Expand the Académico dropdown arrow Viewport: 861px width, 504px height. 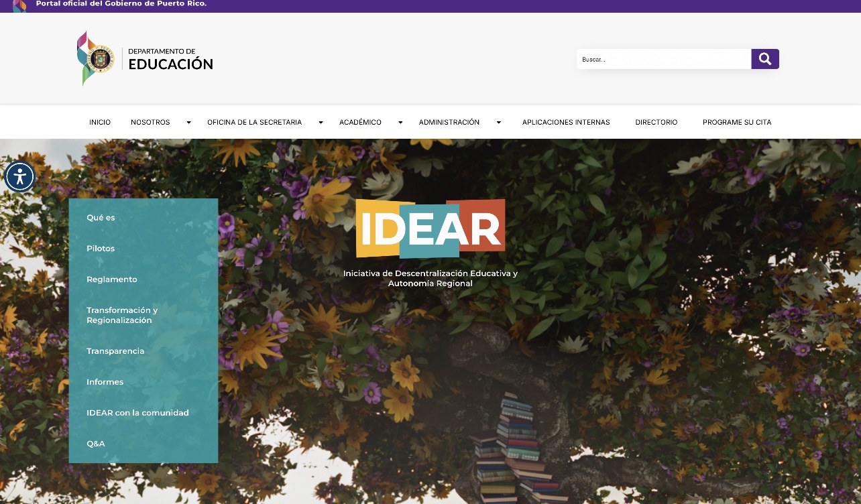point(400,123)
